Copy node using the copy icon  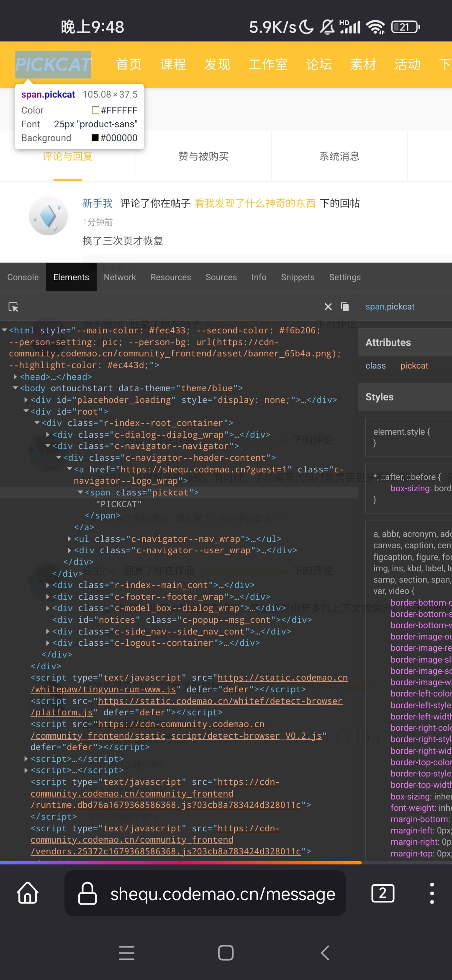point(345,307)
